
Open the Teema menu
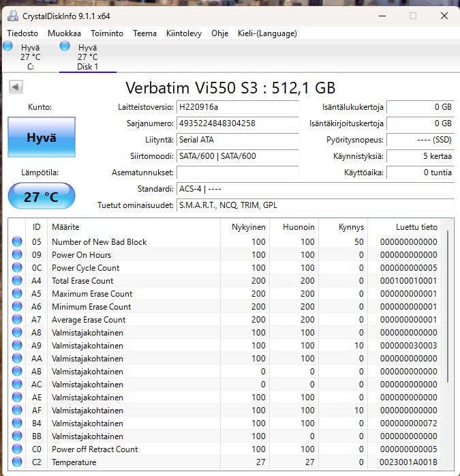coord(144,33)
